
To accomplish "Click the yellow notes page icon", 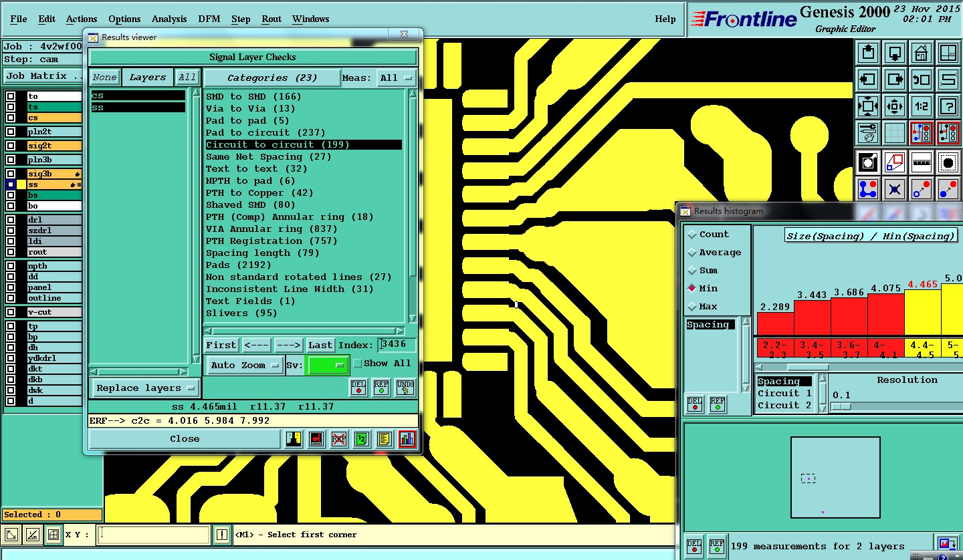I will [x=384, y=439].
